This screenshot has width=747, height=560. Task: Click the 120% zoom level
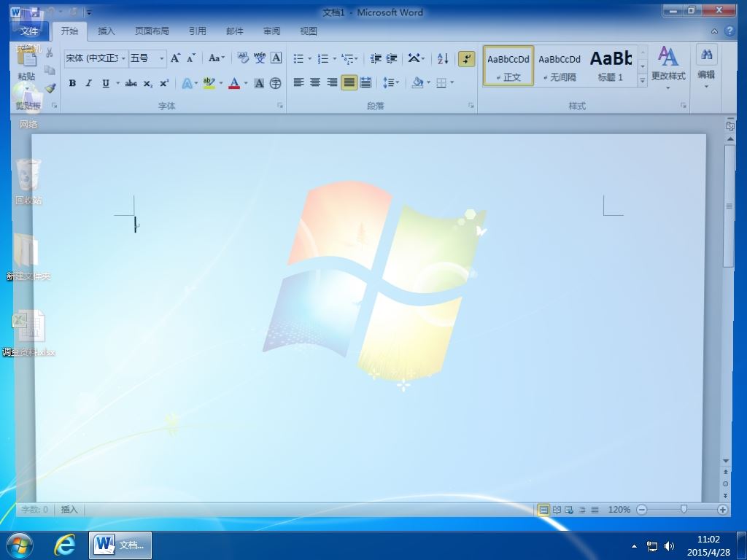(x=619, y=510)
